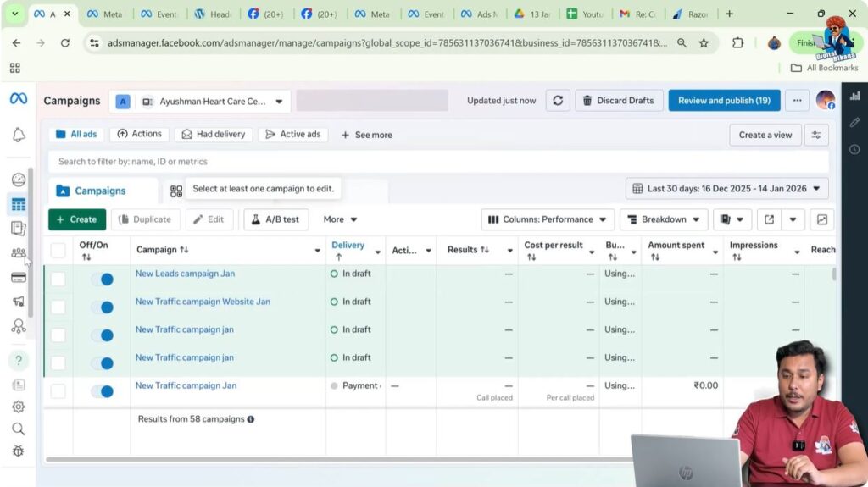
Task: Click Review and publish (19)
Action: tap(724, 101)
